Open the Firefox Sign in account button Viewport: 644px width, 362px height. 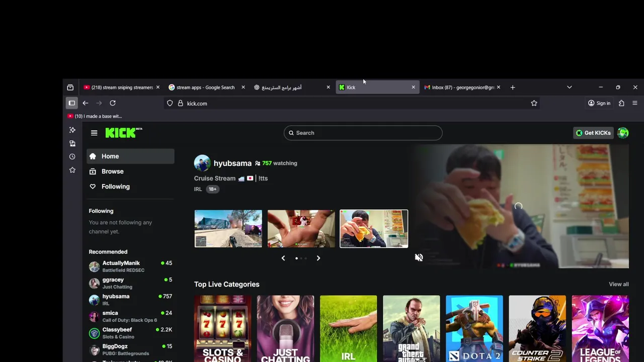(x=599, y=103)
